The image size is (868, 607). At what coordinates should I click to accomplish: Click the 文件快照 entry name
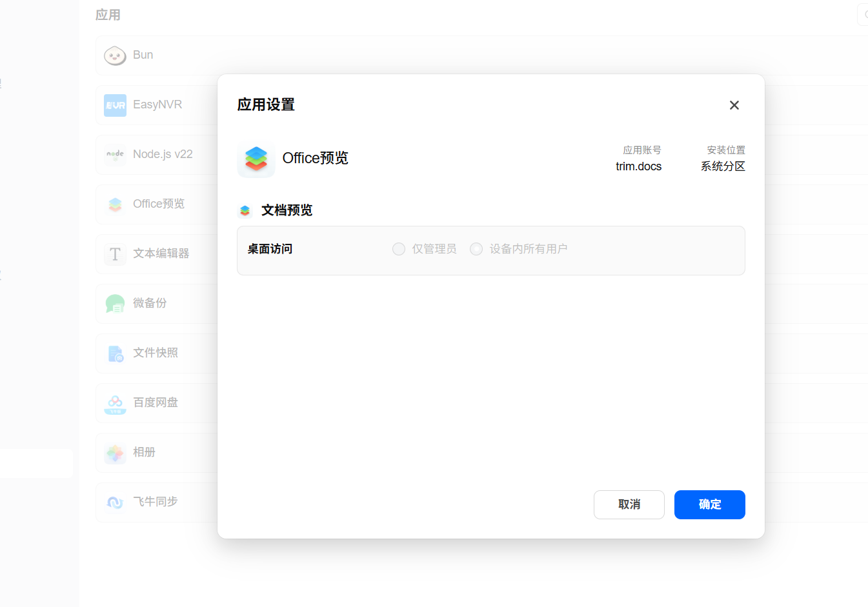click(x=156, y=353)
